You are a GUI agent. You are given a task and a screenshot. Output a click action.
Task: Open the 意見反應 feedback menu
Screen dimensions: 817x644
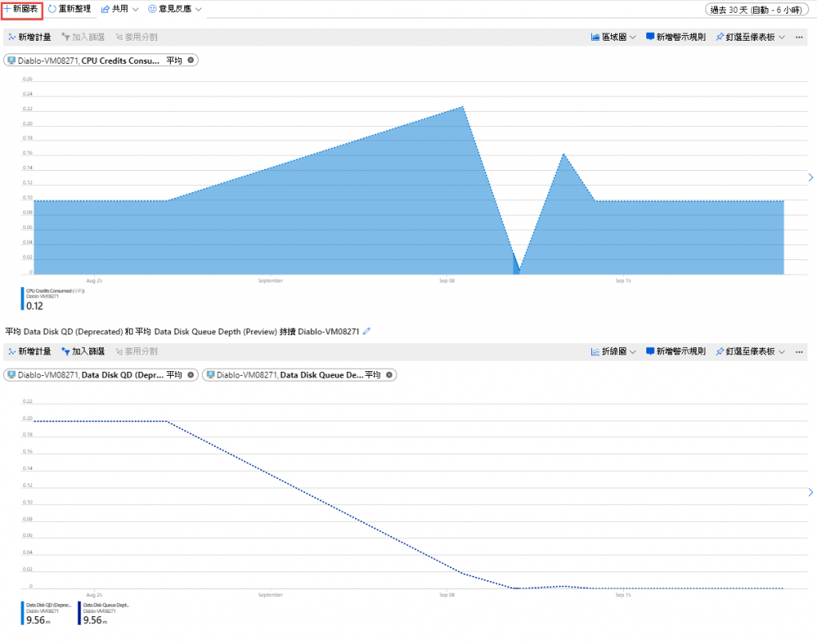point(175,9)
